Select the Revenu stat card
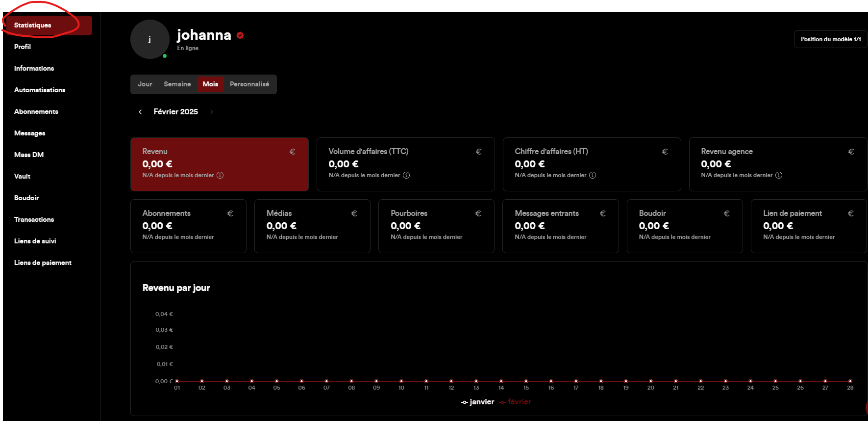 (x=220, y=164)
